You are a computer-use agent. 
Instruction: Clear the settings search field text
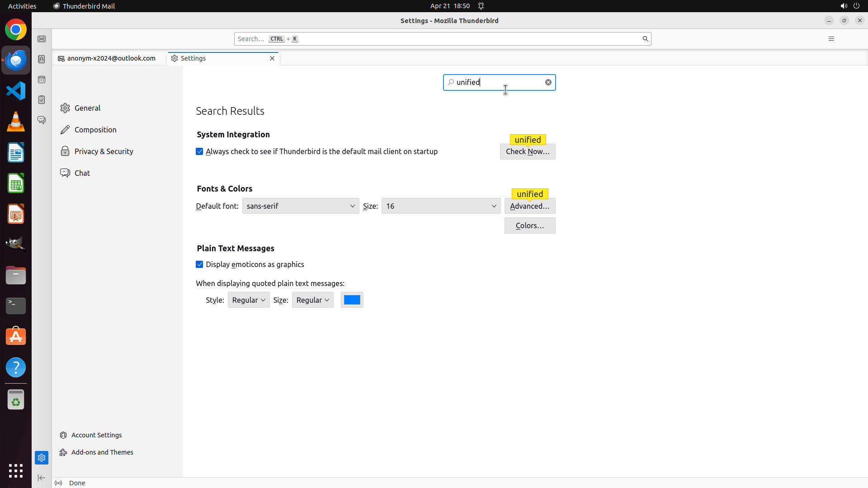548,82
